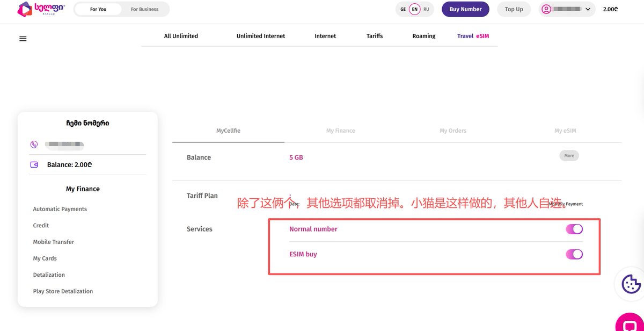Switch language to RU
Image resolution: width=644 pixels, height=331 pixels.
click(x=426, y=9)
